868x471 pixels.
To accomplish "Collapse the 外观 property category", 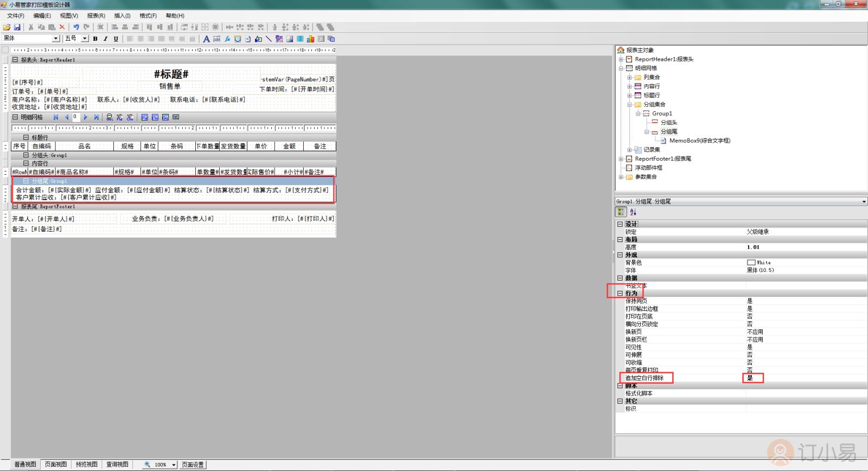I will click(620, 254).
